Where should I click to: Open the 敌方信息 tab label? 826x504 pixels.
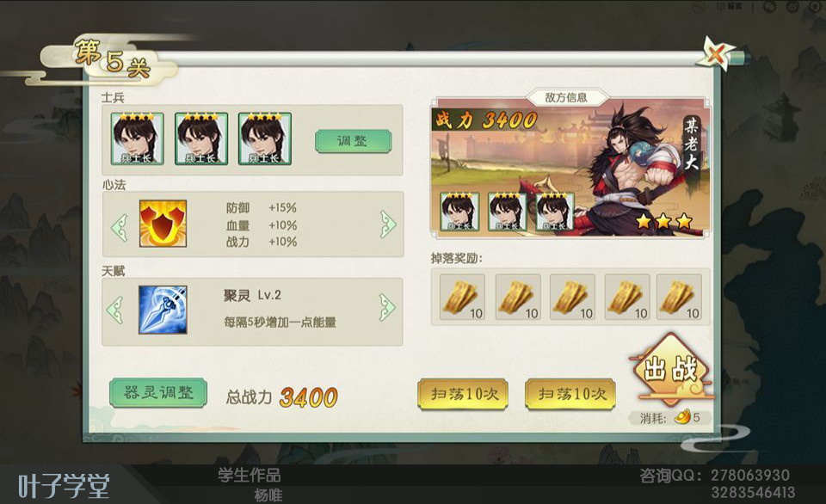pos(566,97)
